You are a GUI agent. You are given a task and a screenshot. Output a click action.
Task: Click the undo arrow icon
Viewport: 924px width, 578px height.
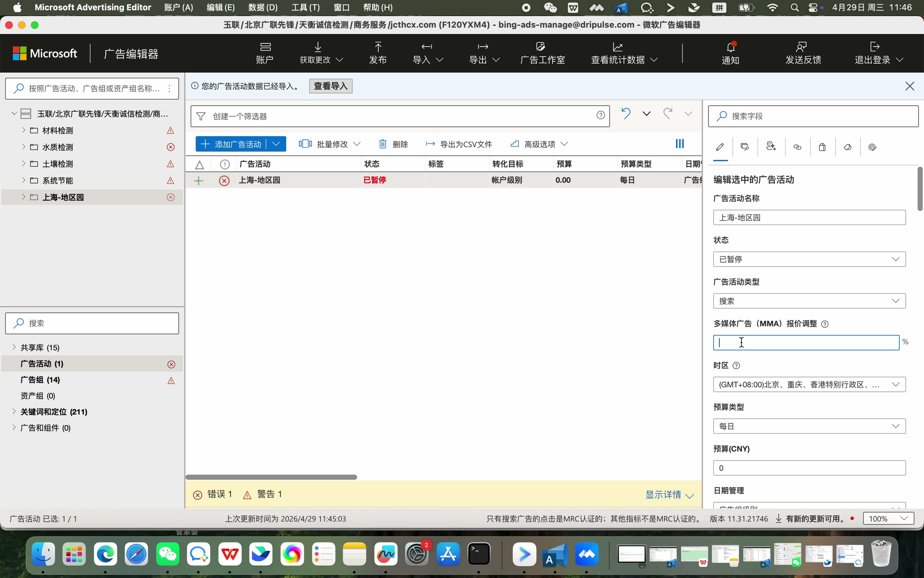(x=626, y=113)
